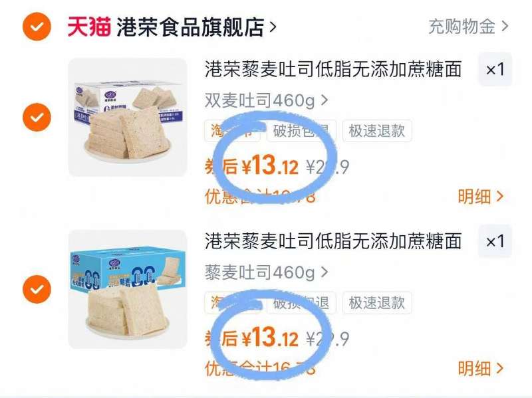The height and width of the screenshot is (398, 532).
Task: Click second item's 极速退款 tag
Action: pyautogui.click(x=376, y=303)
